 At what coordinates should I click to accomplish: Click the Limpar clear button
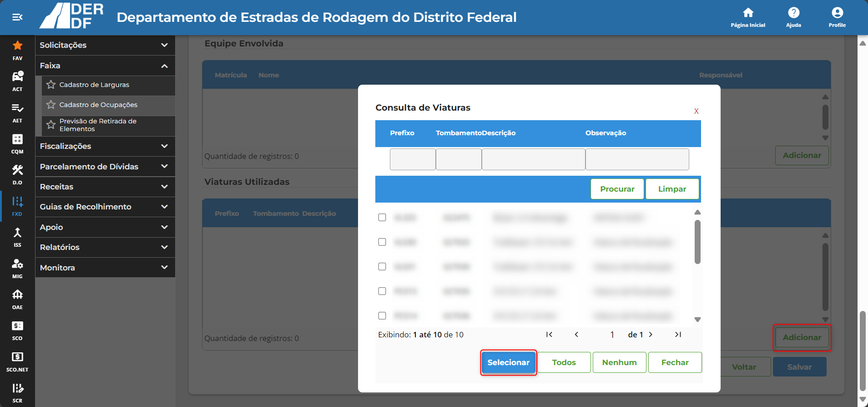tap(672, 189)
